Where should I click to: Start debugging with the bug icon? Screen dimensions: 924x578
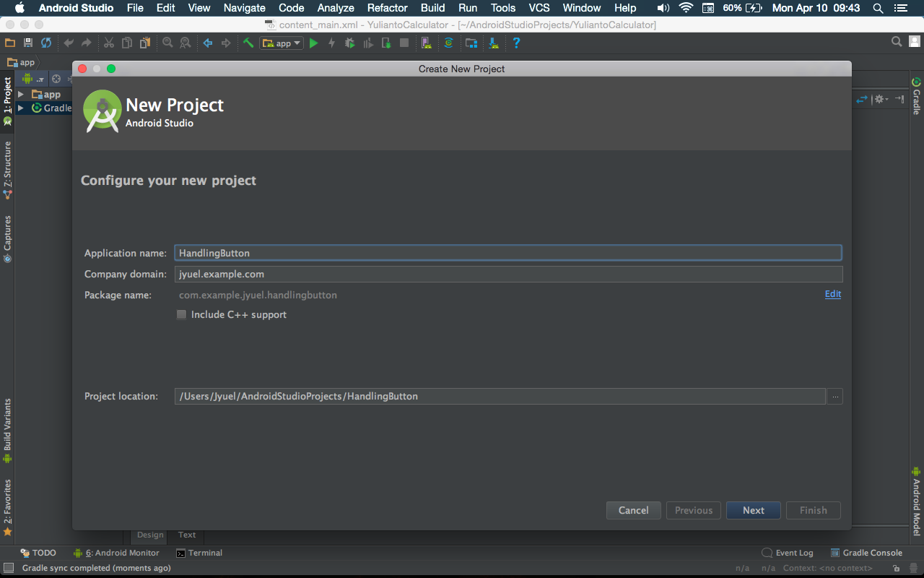tap(349, 43)
